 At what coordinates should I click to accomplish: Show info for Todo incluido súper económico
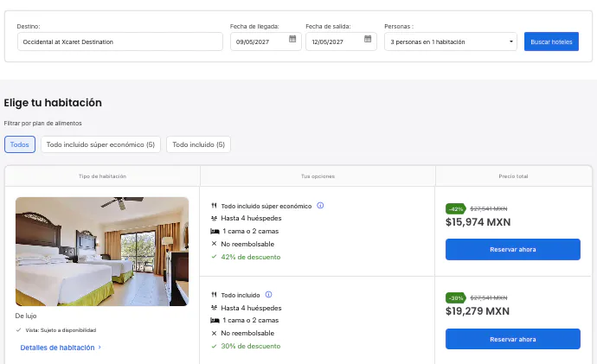(x=320, y=206)
